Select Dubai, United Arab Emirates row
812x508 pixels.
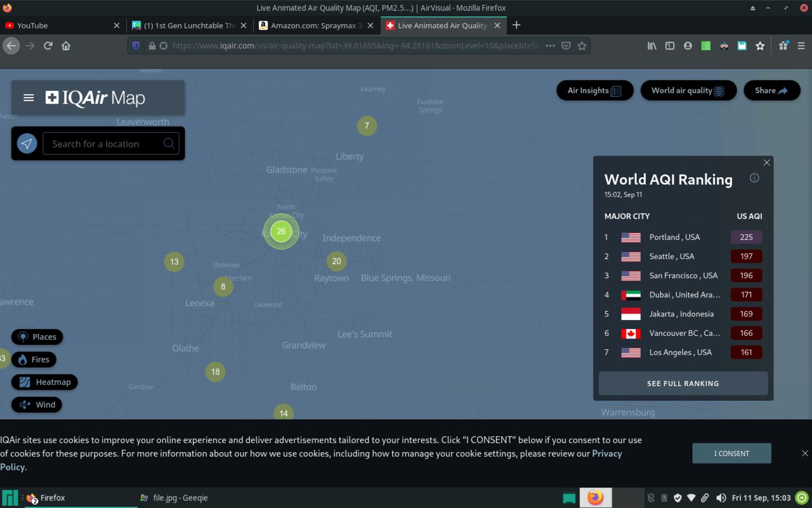click(x=683, y=295)
